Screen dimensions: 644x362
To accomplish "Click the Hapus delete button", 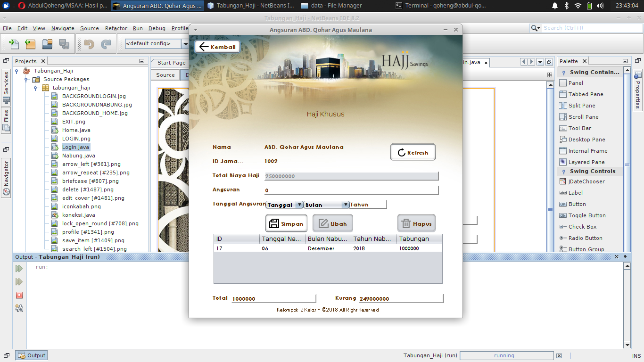I will (x=416, y=224).
